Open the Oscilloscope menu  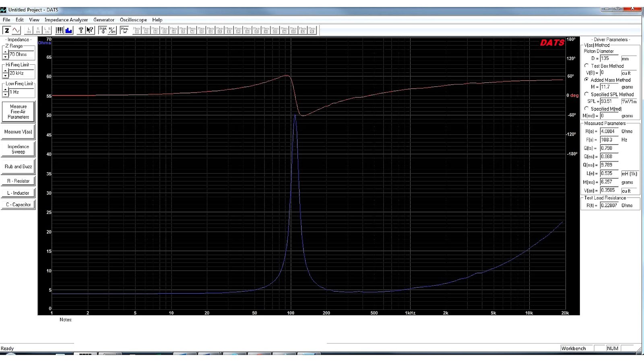tap(133, 20)
